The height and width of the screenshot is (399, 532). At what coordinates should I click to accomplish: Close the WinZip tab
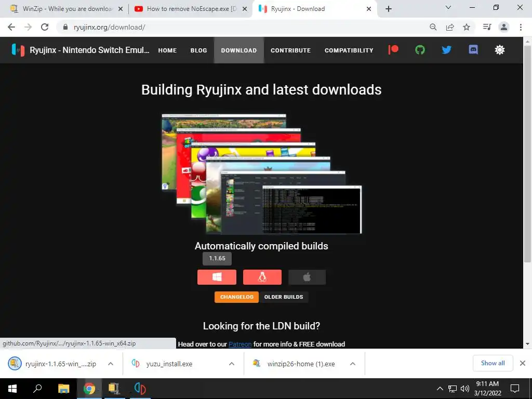tap(121, 9)
